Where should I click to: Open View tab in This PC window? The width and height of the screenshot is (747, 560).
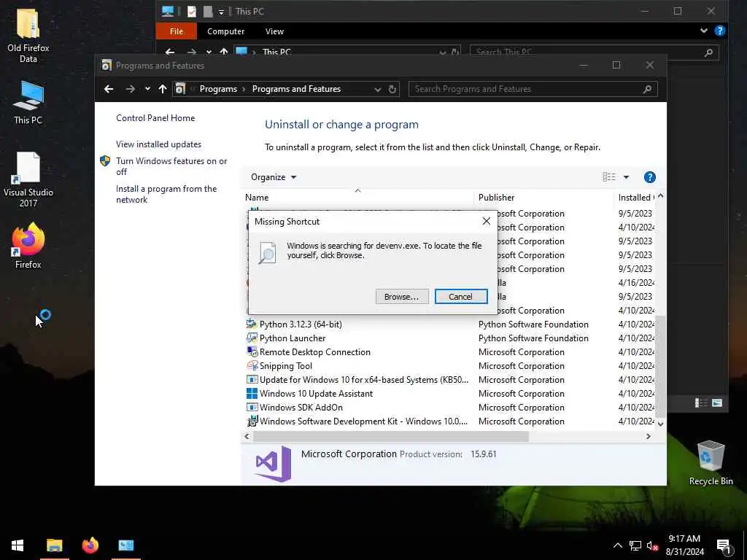point(274,31)
